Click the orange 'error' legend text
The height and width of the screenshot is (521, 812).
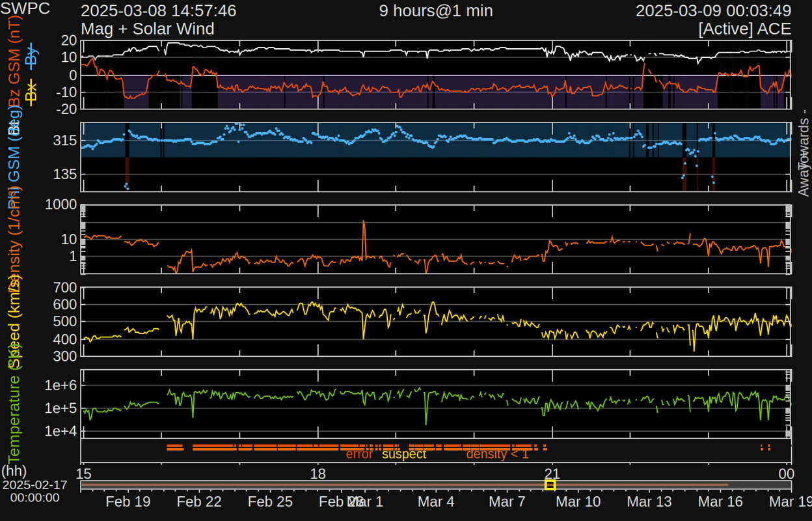pyautogui.click(x=359, y=454)
